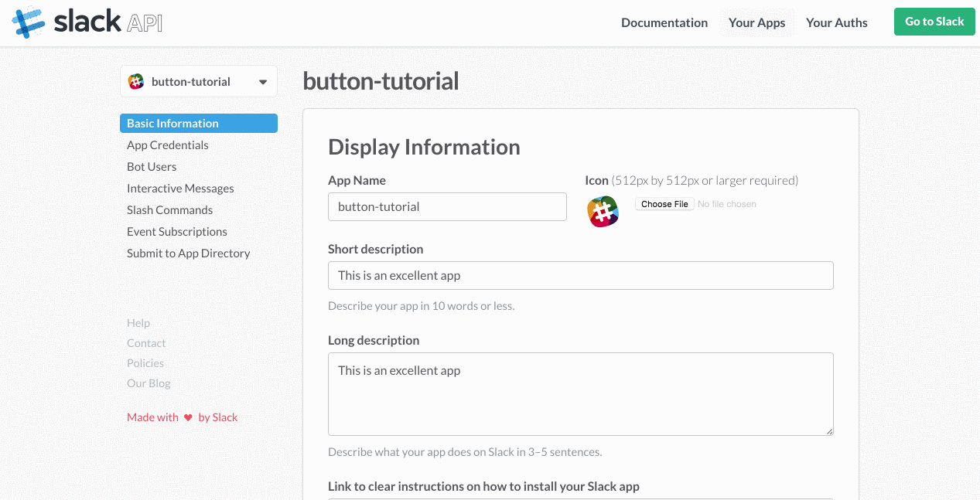
Task: Click the install instructions link label
Action: click(x=483, y=487)
